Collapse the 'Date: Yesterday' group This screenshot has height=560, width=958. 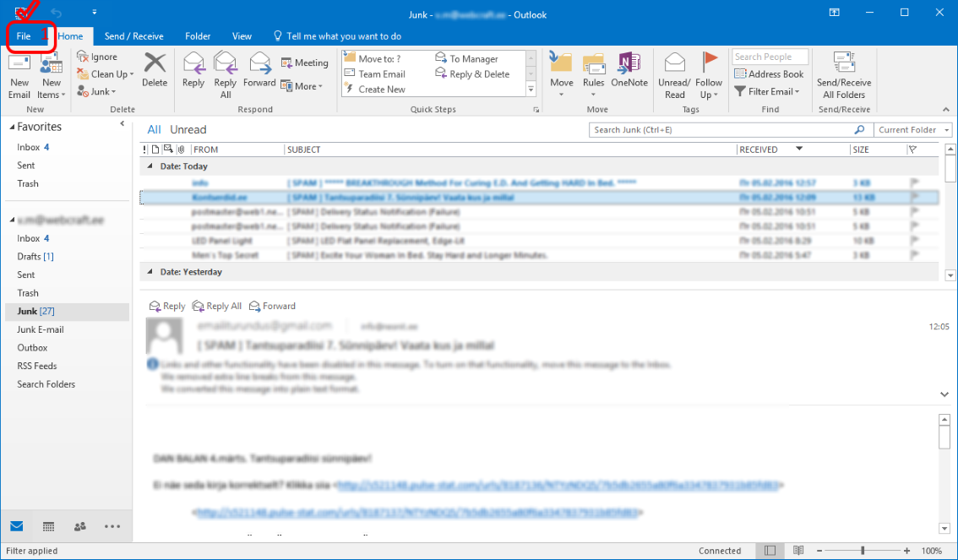pyautogui.click(x=150, y=272)
